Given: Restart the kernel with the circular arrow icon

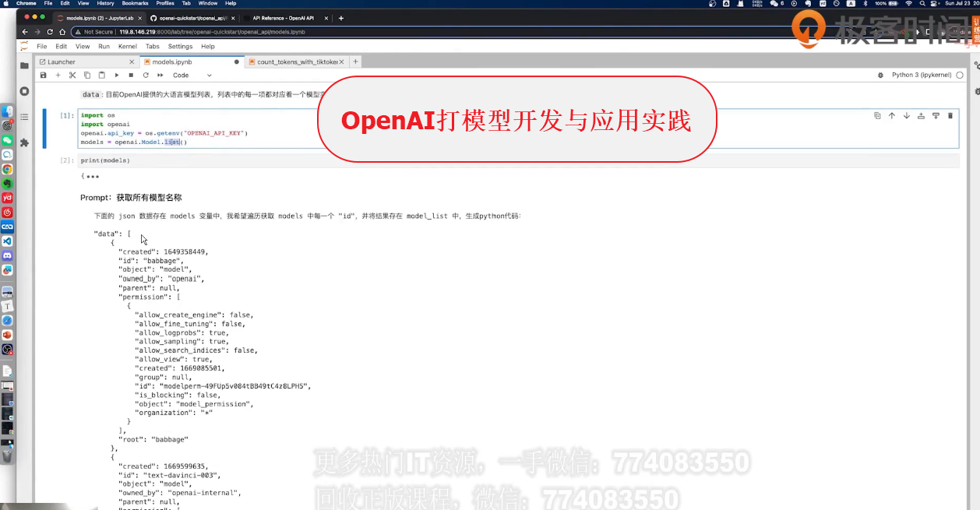Looking at the screenshot, I should click(x=146, y=76).
